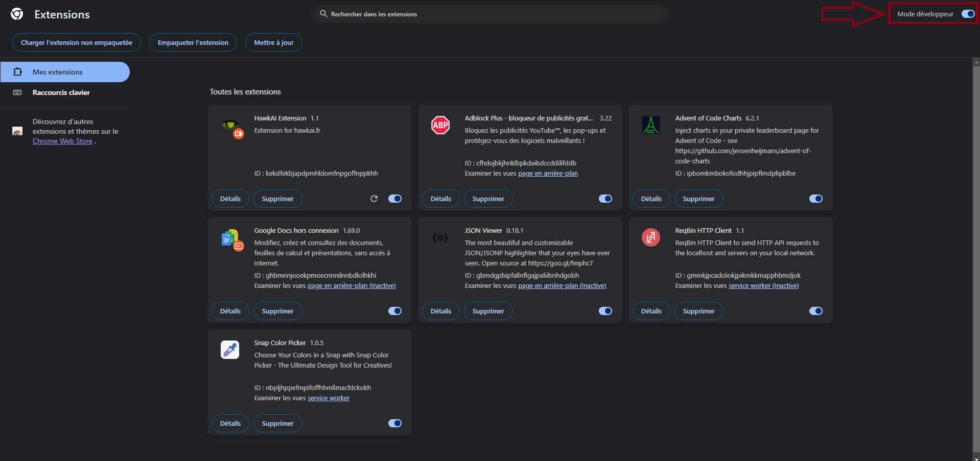
Task: Open Détails for Advent of Code Charts
Action: coord(651,199)
